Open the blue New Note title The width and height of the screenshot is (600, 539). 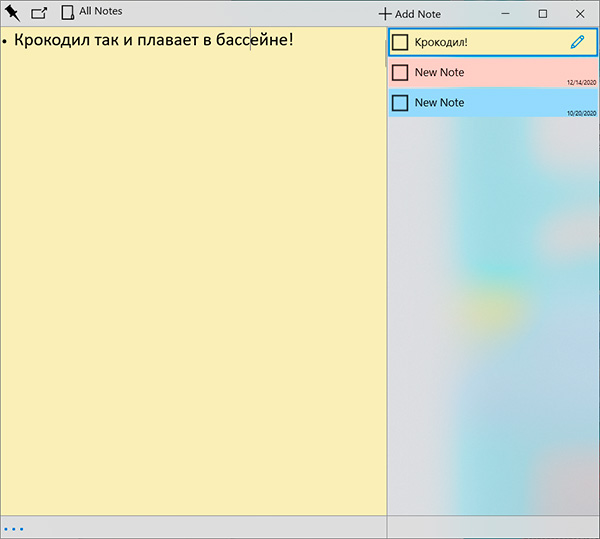pyautogui.click(x=439, y=103)
